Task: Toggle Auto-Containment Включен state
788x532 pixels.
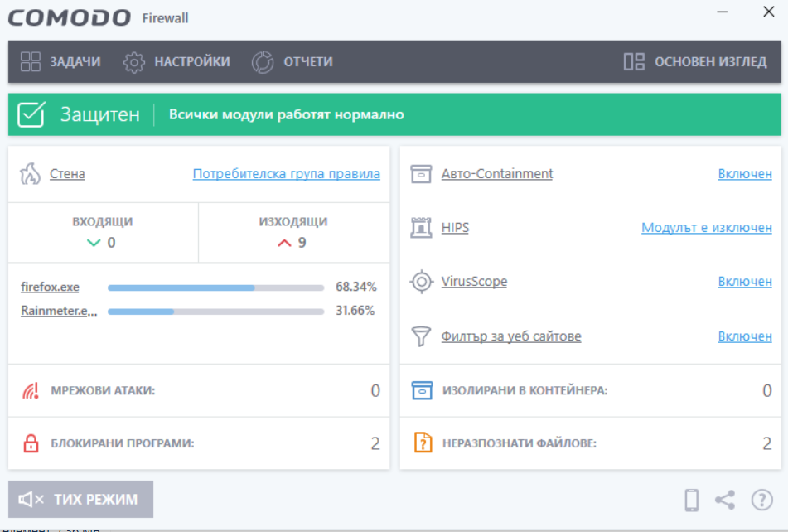Action: [745, 174]
